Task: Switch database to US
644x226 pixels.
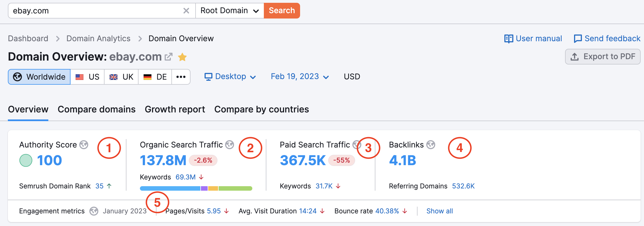Action: pyautogui.click(x=87, y=77)
